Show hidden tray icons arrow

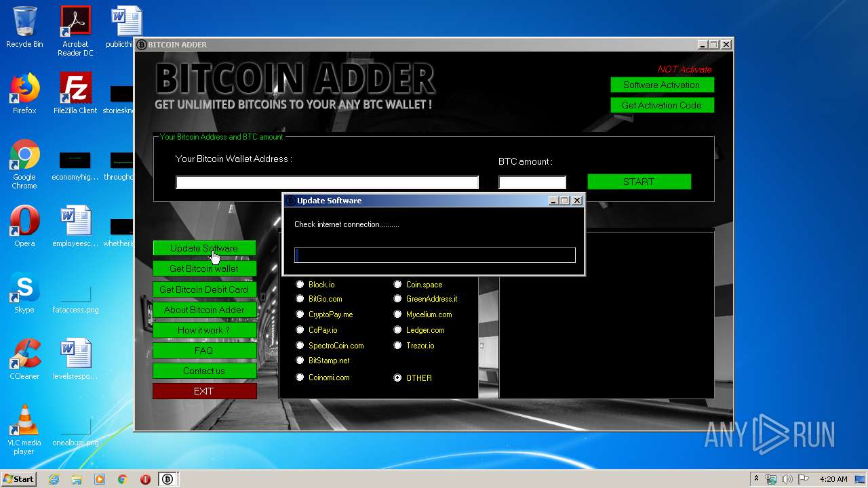point(756,479)
